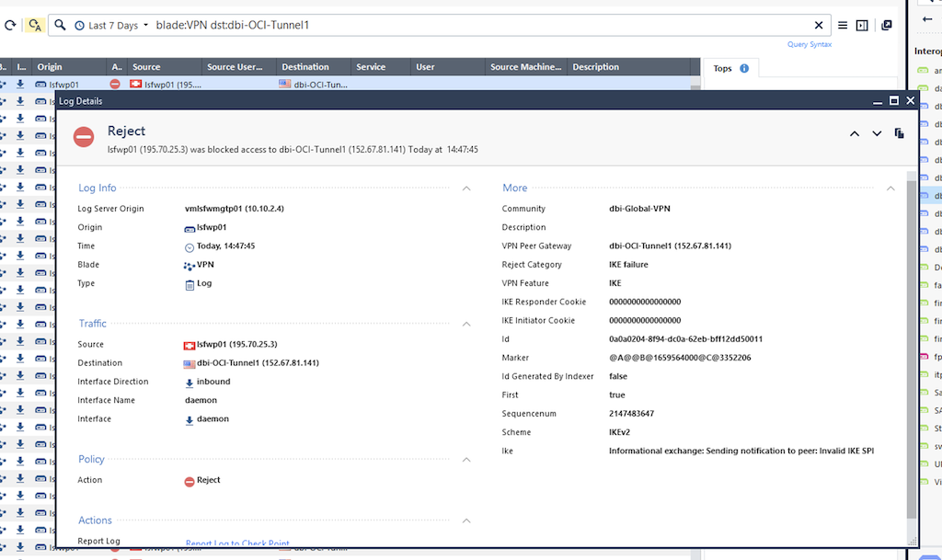Navigate to the next log entry
942x560 pixels.
pos(877,132)
